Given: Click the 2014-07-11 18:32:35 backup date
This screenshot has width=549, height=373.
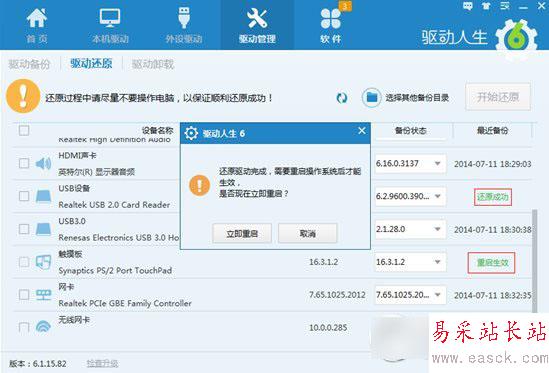Looking at the screenshot, I should point(493,296).
